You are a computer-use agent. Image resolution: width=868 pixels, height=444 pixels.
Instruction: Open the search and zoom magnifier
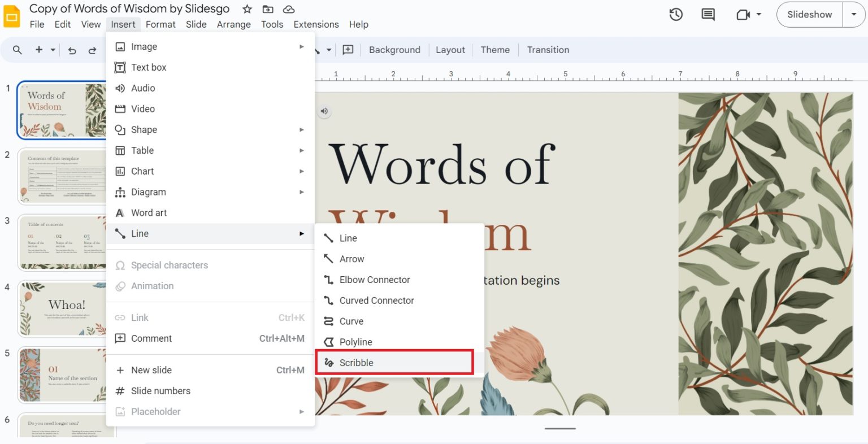(17, 50)
